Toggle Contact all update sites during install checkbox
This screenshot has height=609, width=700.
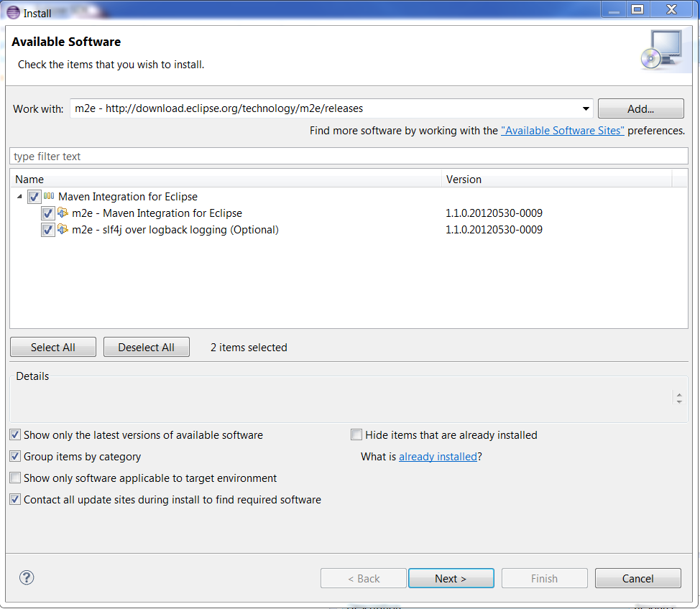click(15, 499)
